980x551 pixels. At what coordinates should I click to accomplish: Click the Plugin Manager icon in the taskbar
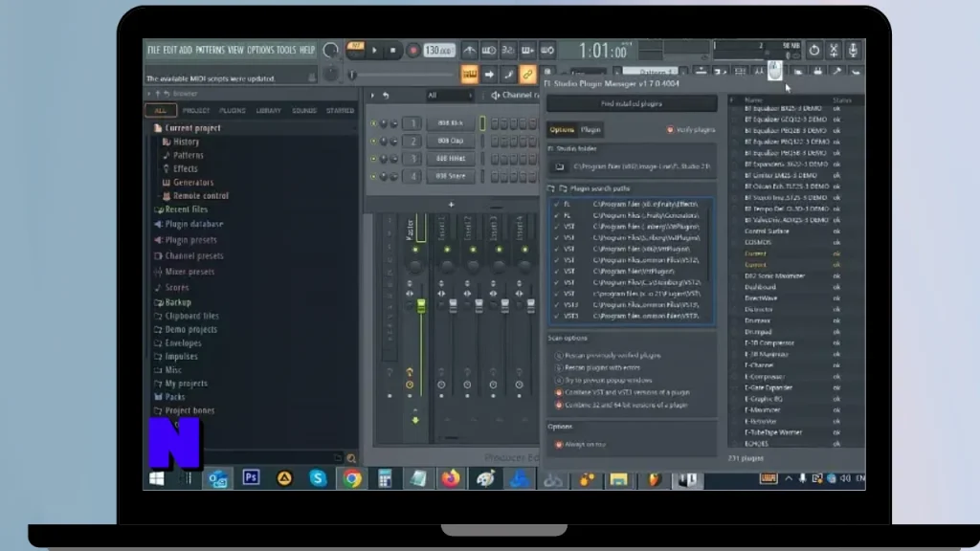(x=687, y=479)
